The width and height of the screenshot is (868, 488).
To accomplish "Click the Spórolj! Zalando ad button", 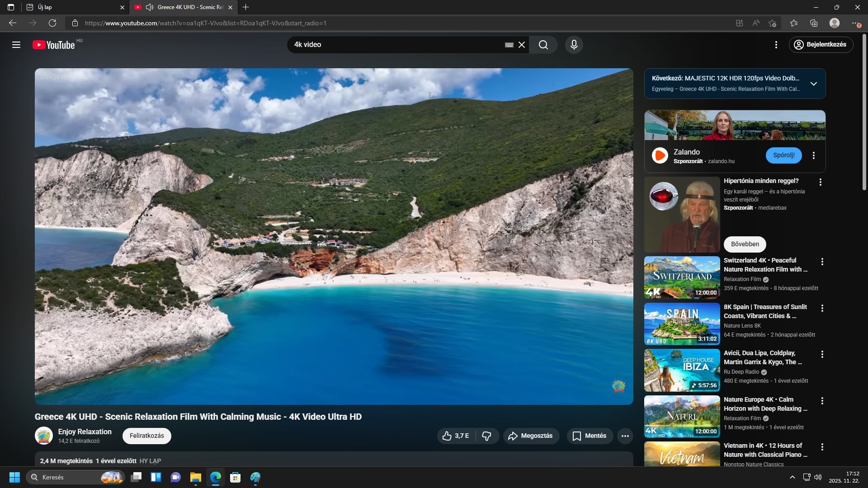I will [x=783, y=155].
